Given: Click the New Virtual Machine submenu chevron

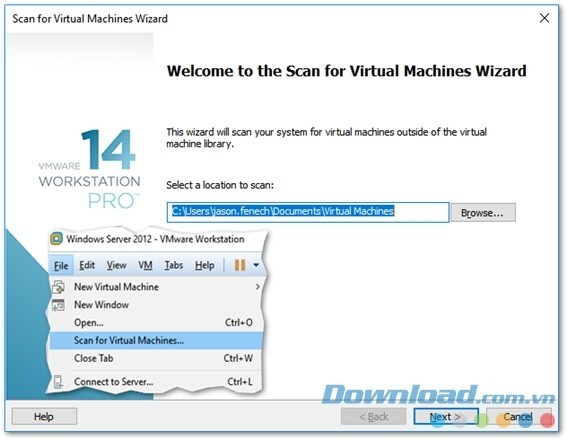Looking at the screenshot, I should (257, 287).
